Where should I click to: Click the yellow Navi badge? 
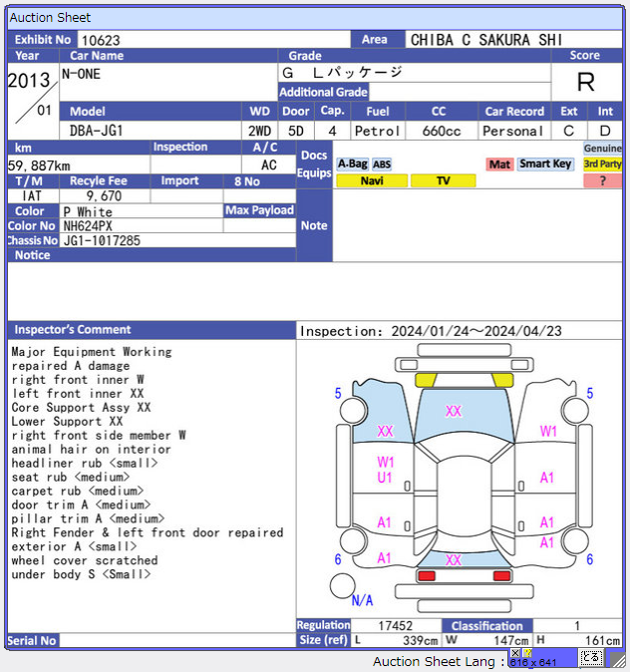tap(372, 180)
